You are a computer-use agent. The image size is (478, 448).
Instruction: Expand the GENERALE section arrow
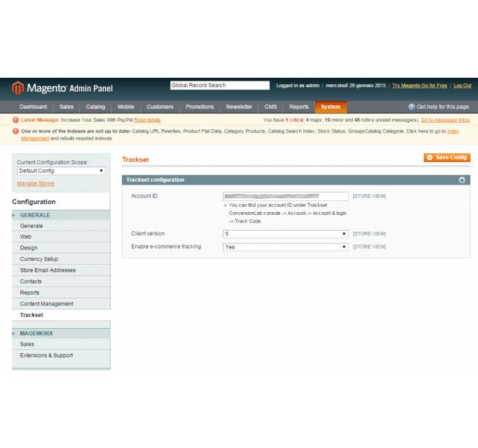pyautogui.click(x=14, y=215)
